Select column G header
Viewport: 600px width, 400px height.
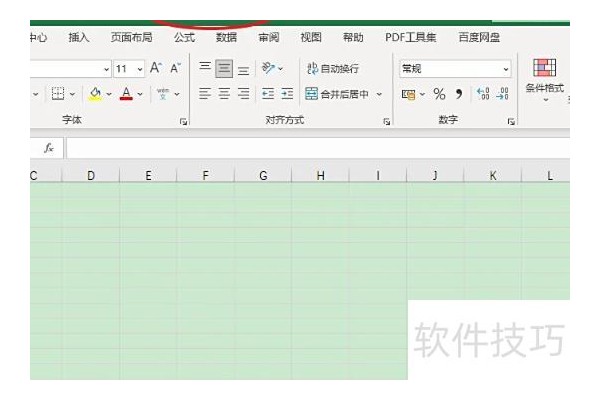[263, 175]
